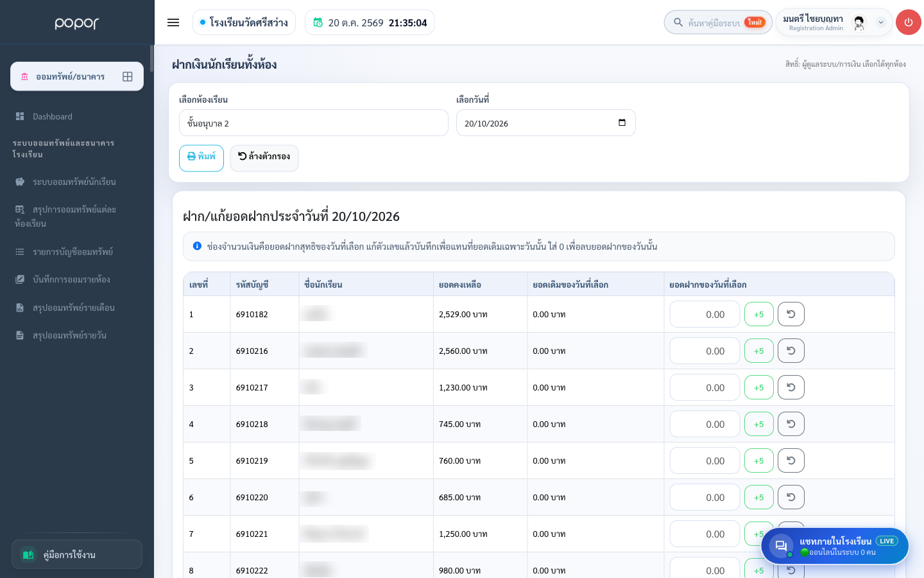924x578 pixels.
Task: Open the user profile dropdown chevron
Action: click(881, 22)
